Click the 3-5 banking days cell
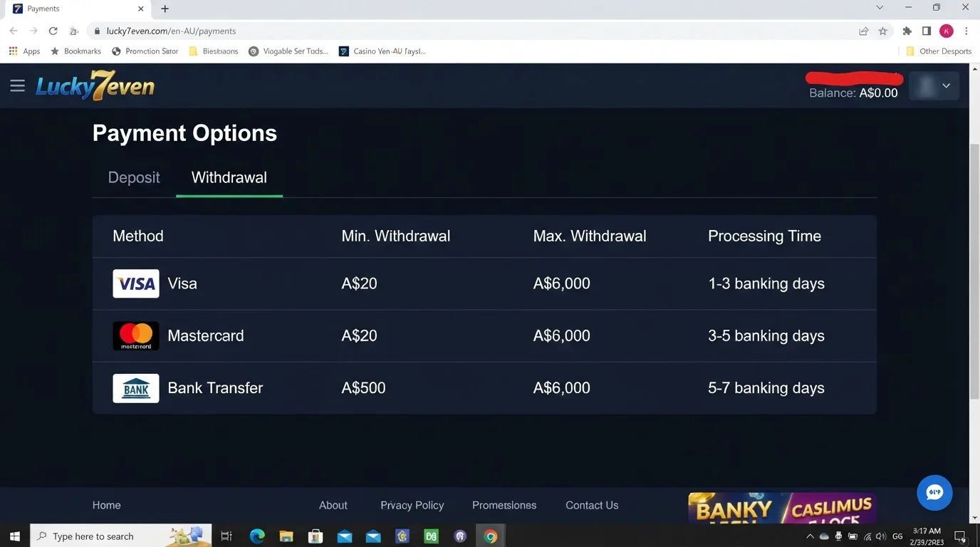This screenshot has height=547, width=980. tap(766, 335)
